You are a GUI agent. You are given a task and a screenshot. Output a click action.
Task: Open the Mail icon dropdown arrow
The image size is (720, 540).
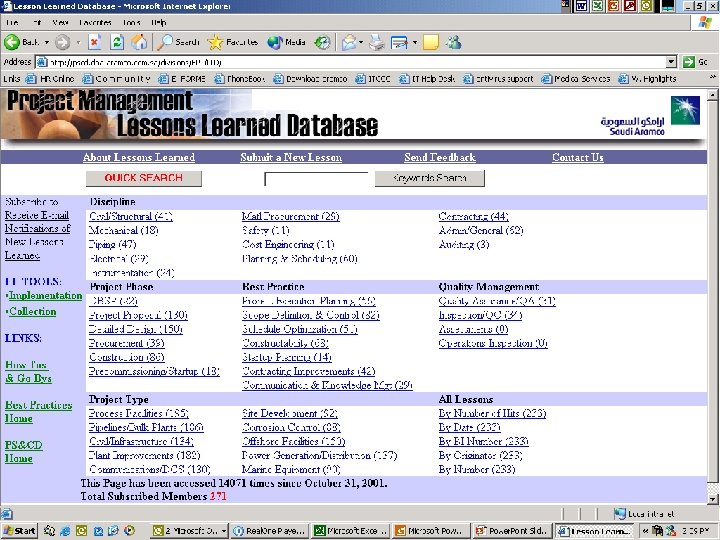click(361, 43)
